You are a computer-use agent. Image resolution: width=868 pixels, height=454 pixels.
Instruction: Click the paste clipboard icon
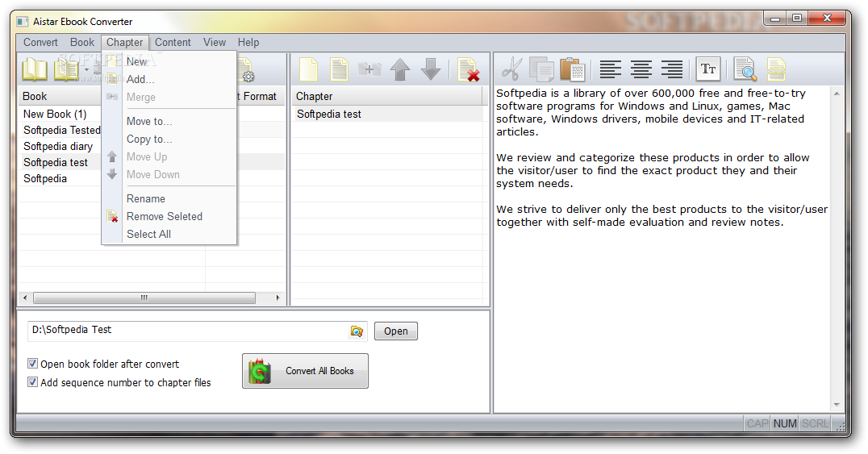pyautogui.click(x=573, y=69)
